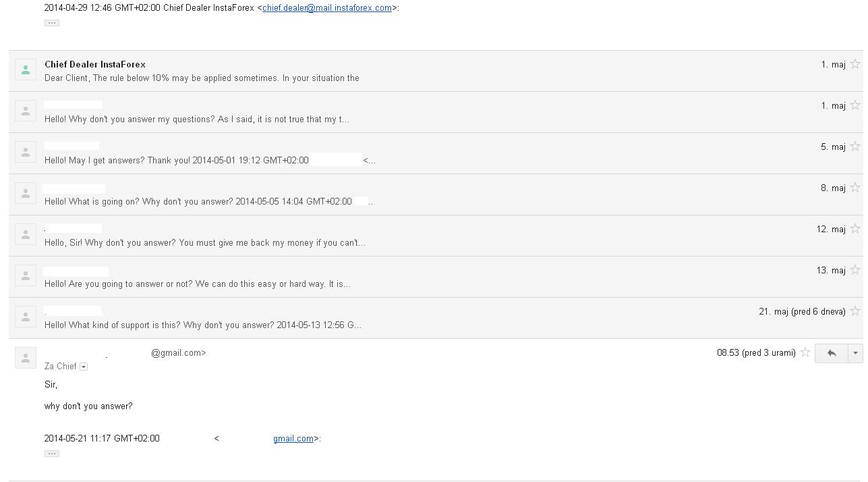This screenshot has height=482, width=868.
Task: Show details dropdown next to Za Chief
Action: pyautogui.click(x=84, y=367)
